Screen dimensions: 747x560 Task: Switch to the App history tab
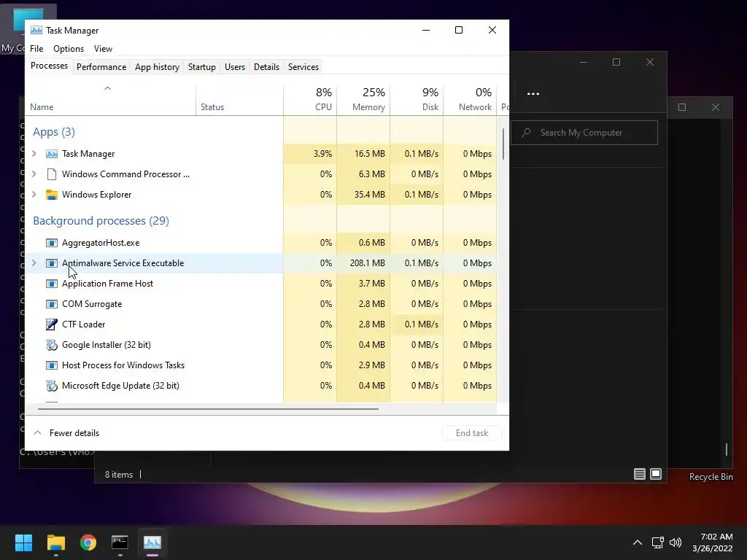158,67
